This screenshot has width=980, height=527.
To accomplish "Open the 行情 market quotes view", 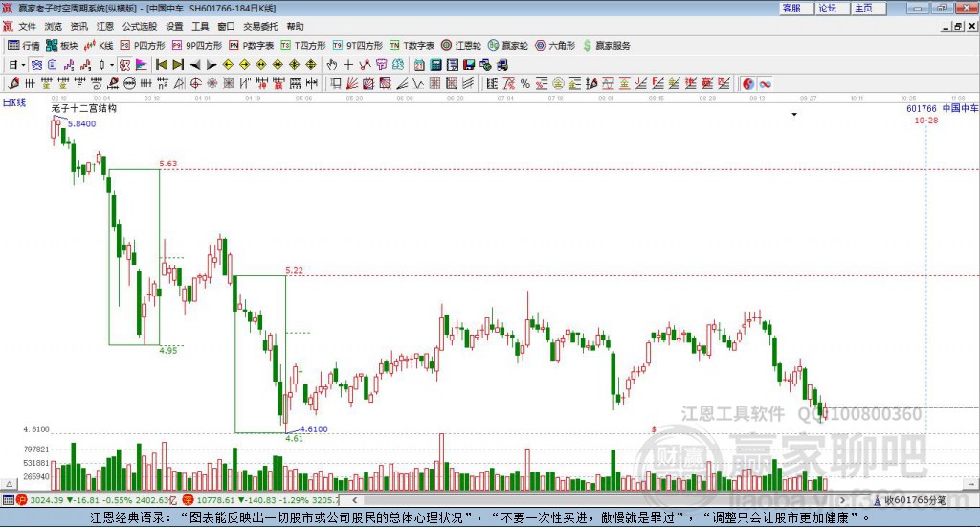I will click(x=23, y=46).
